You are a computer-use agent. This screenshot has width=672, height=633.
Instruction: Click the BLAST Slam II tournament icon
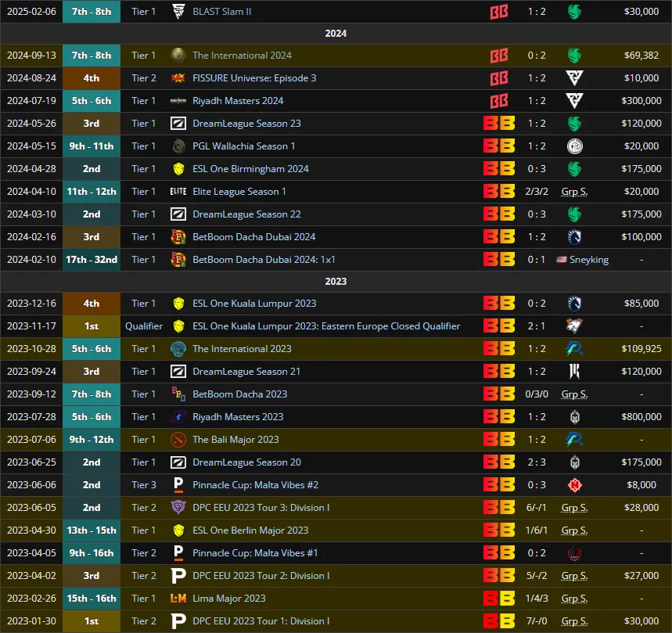click(x=178, y=12)
